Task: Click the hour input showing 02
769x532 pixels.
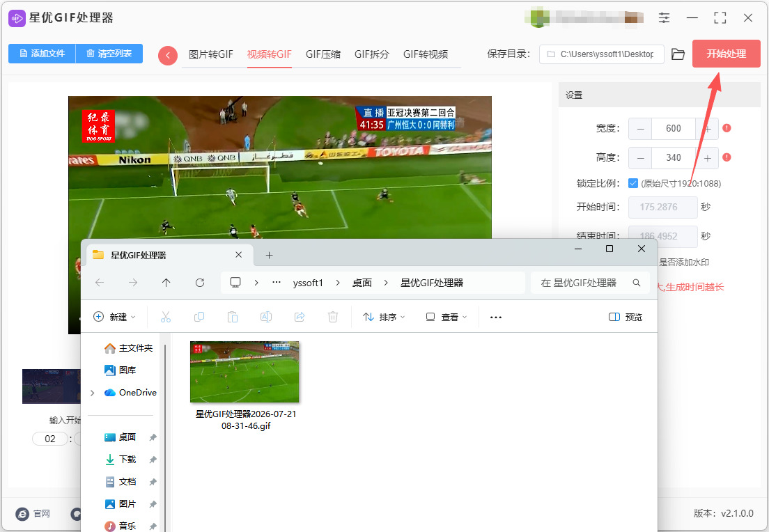Action: click(50, 439)
